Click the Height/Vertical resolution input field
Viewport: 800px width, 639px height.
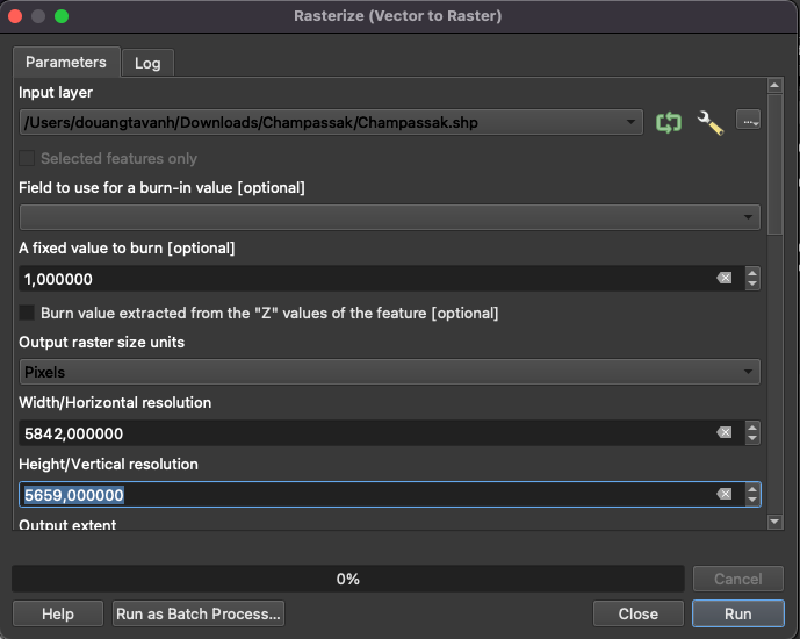tap(360, 494)
